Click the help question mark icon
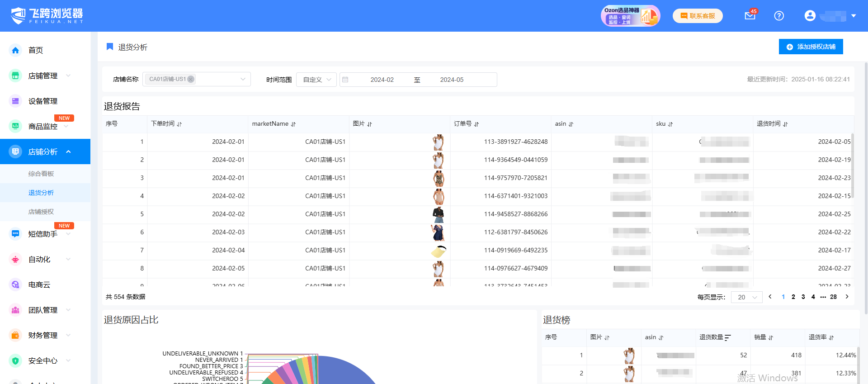The image size is (868, 384). click(x=779, y=16)
